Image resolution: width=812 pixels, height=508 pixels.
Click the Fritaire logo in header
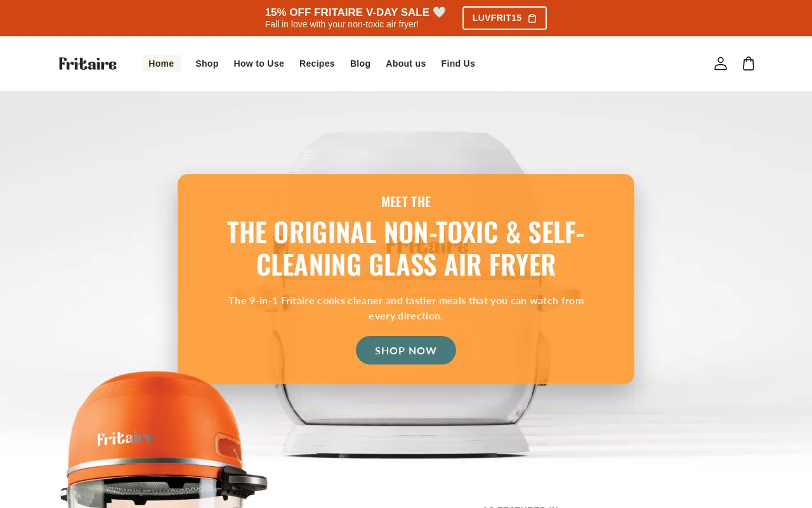(x=88, y=63)
